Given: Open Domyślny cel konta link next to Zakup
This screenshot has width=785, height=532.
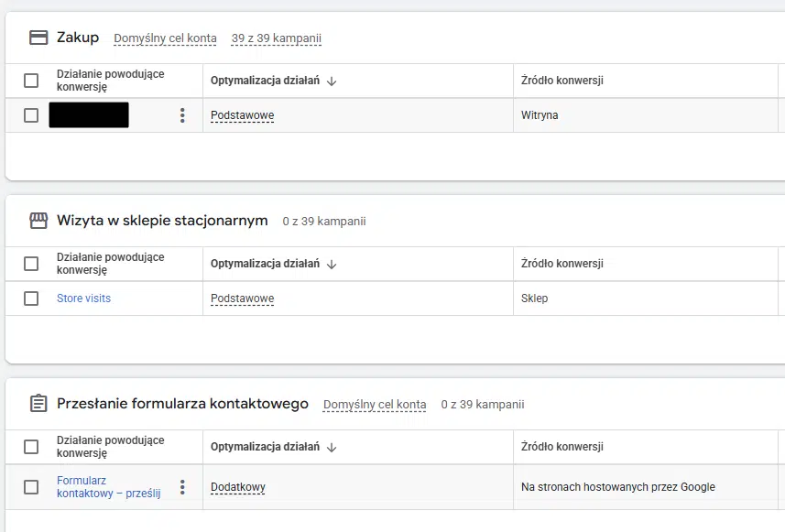Looking at the screenshot, I should click(164, 38).
